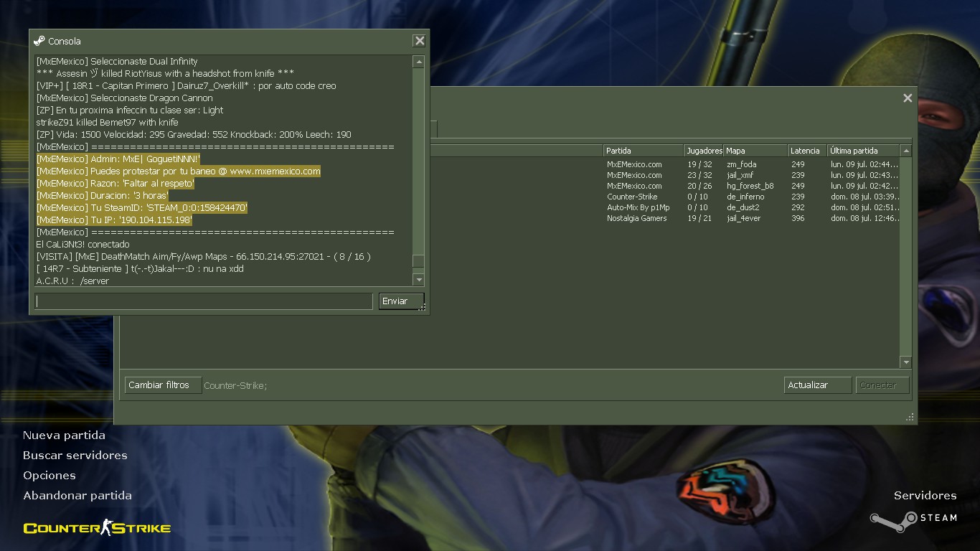Click the '23 / 32' players cell
This screenshot has width=980, height=551.
(x=699, y=175)
